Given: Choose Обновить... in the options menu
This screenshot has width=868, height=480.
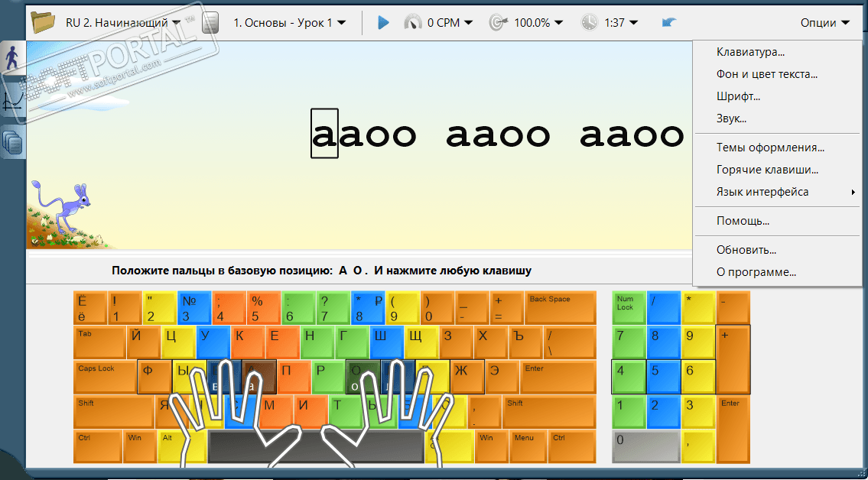Looking at the screenshot, I should pos(777,250).
